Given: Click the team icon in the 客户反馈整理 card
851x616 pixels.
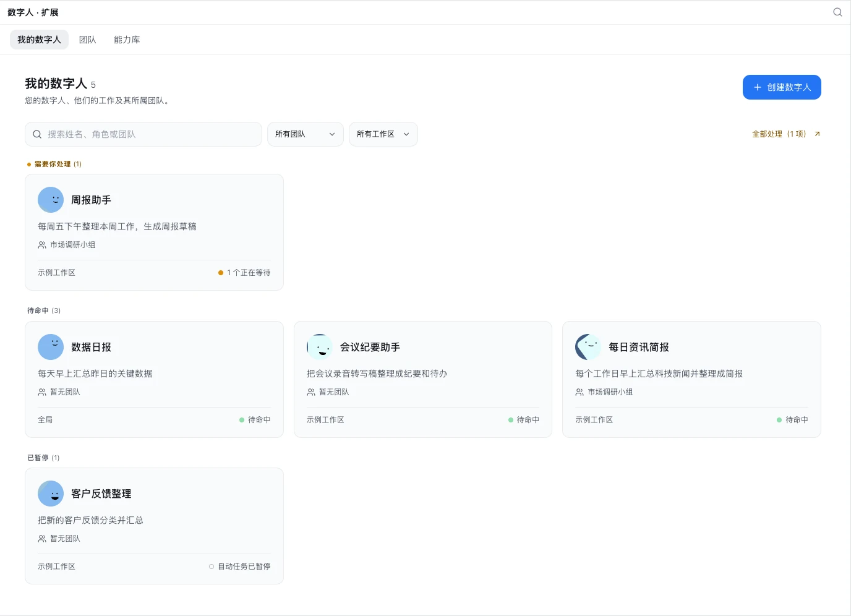Looking at the screenshot, I should tap(42, 539).
